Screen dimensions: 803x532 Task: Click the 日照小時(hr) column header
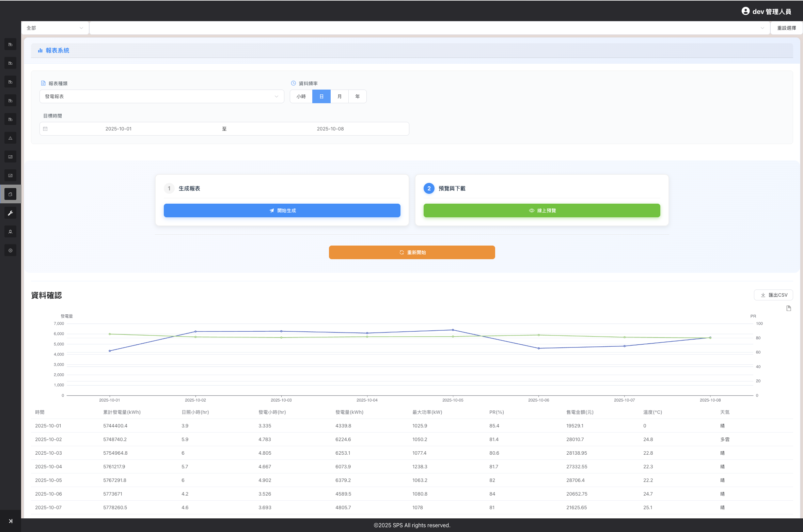(195, 412)
